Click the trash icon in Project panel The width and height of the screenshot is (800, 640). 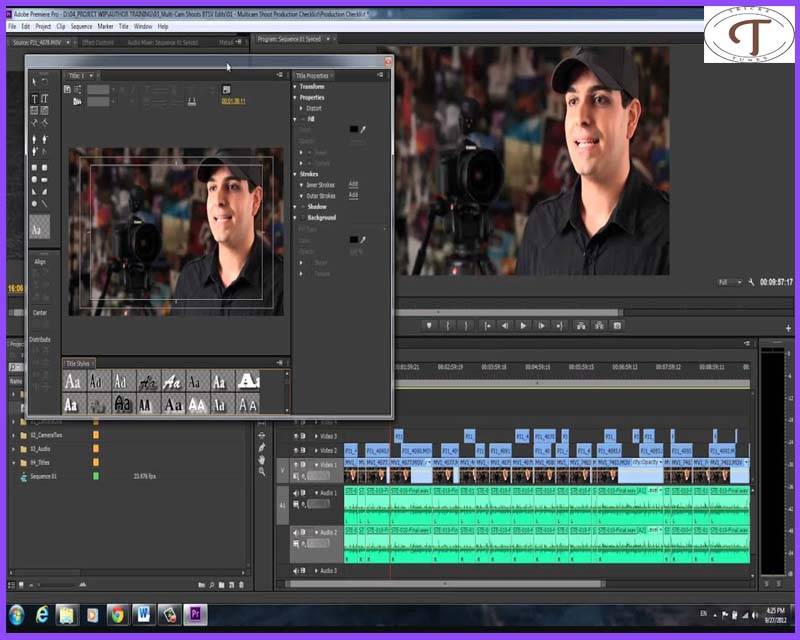(x=241, y=585)
